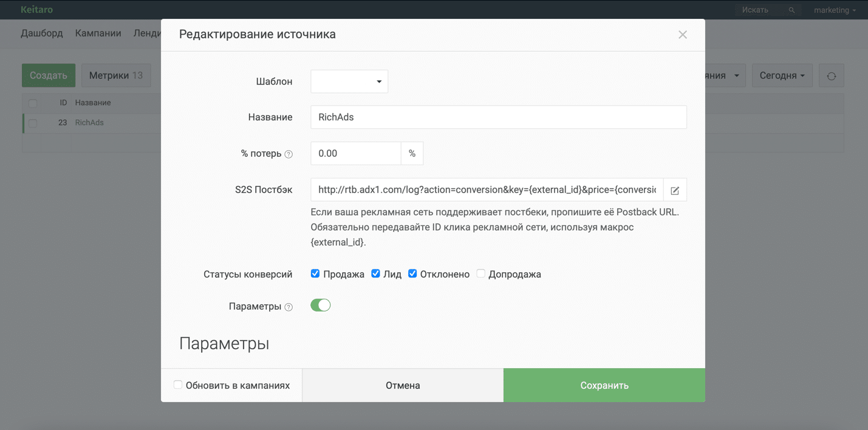The width and height of the screenshot is (868, 430).
Task: Tick the select-all checkbox in table header
Action: [x=33, y=103]
